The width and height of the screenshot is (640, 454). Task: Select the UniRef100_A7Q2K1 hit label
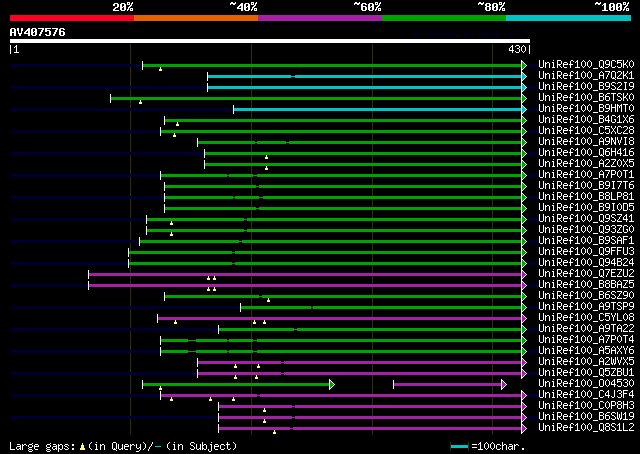click(586, 76)
